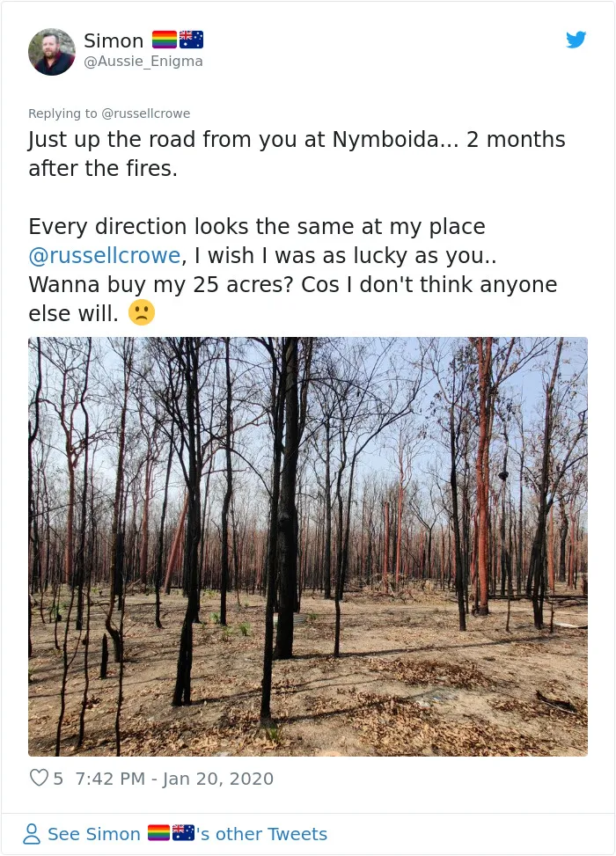Image resolution: width=616 pixels, height=856 pixels.
Task: Click the Twitter bird logo
Action: 576,40
